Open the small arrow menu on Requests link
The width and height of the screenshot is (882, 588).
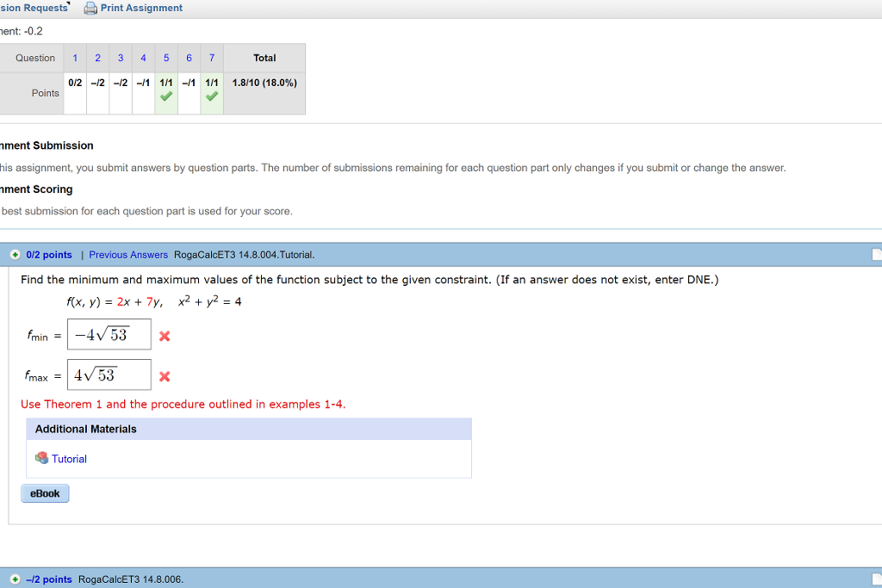[x=70, y=4]
